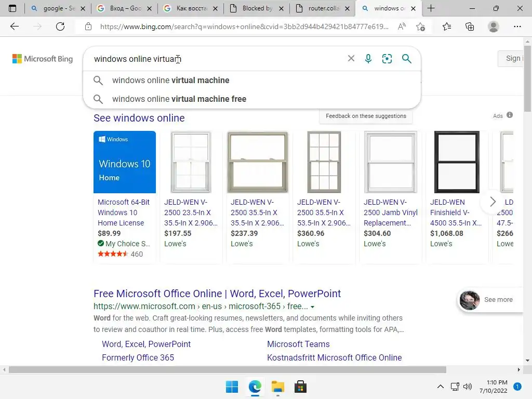Close the 'router.colla' tab

pos(347,9)
